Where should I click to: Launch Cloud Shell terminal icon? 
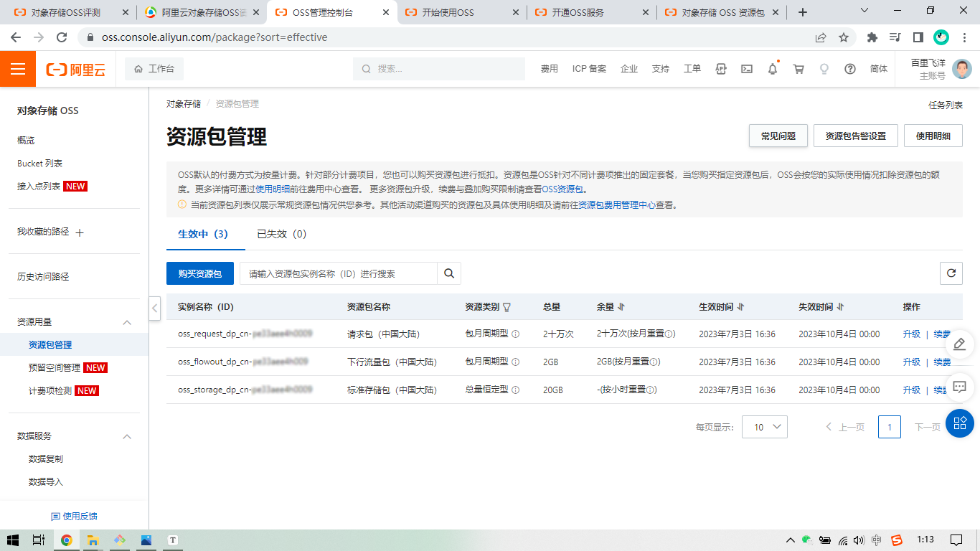click(747, 69)
